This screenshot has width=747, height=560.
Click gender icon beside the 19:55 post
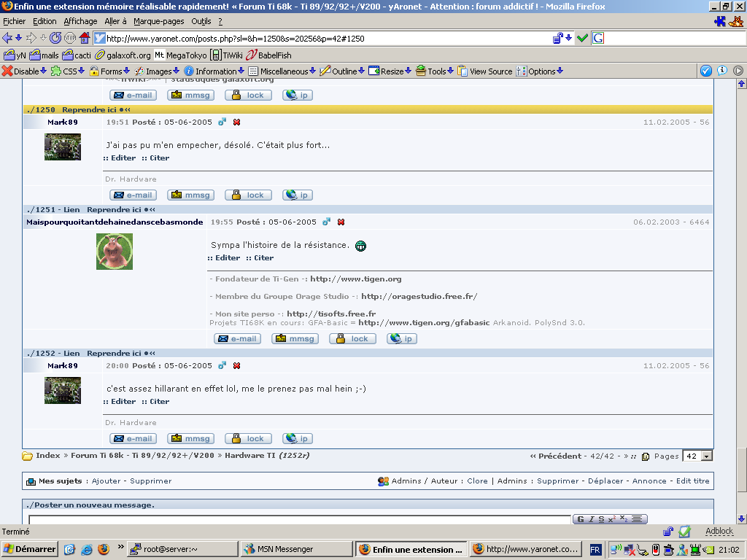[x=326, y=222]
